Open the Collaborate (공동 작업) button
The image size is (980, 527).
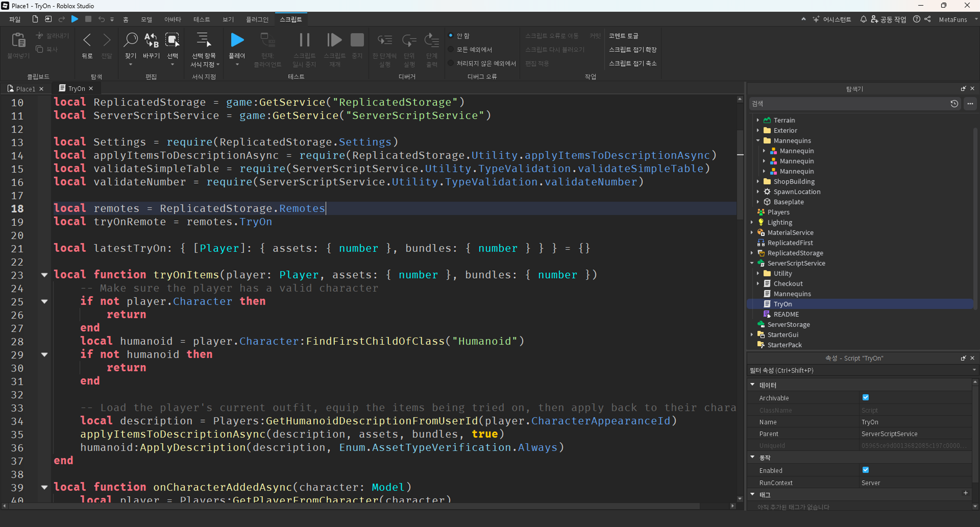pyautogui.click(x=888, y=19)
